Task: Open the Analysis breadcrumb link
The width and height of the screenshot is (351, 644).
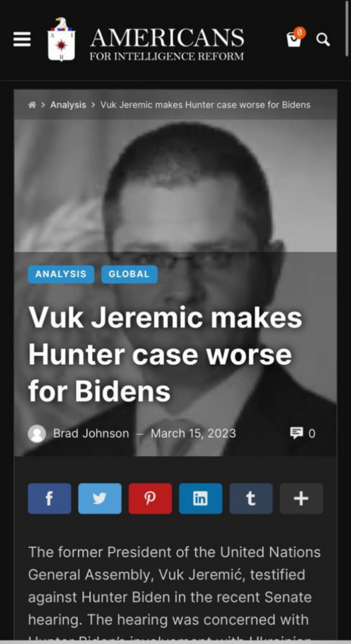Action: click(x=68, y=104)
